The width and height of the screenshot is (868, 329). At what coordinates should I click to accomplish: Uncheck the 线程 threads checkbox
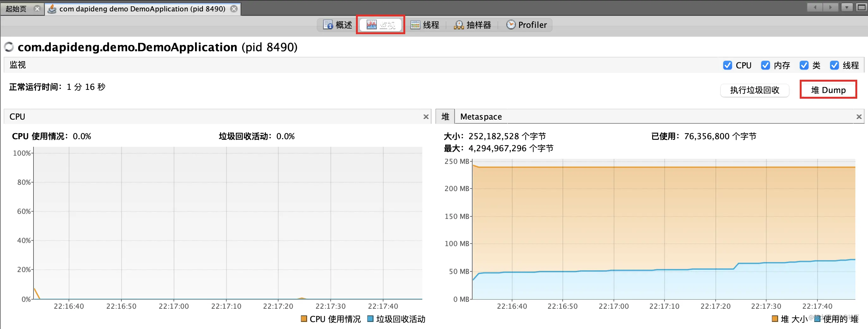834,65
